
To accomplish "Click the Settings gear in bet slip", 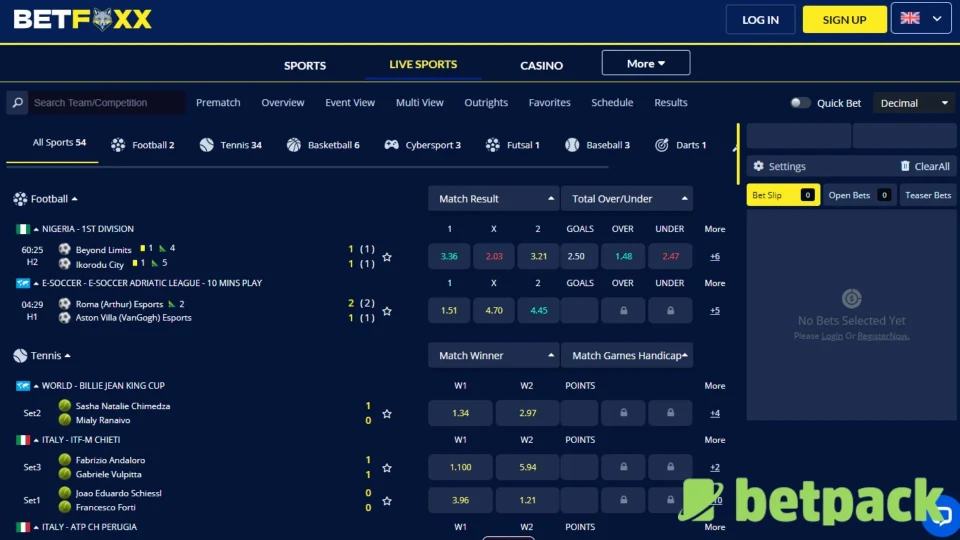I will pos(758,167).
